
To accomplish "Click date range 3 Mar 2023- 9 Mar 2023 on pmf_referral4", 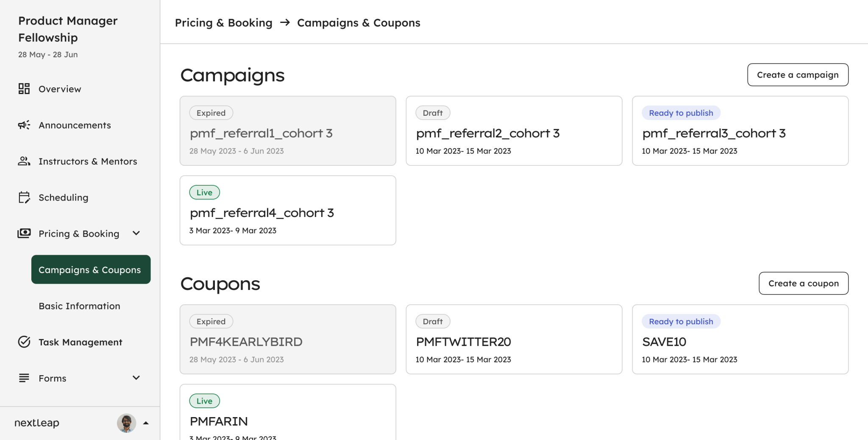I will (x=233, y=231).
